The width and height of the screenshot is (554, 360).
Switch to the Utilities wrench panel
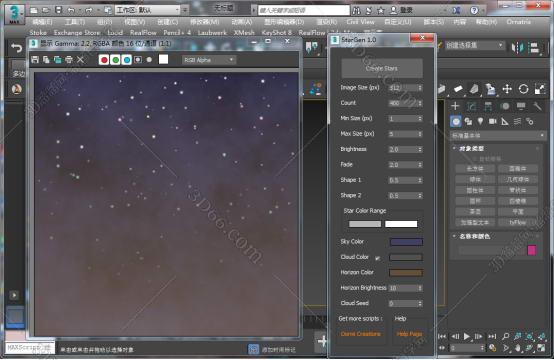pyautogui.click(x=537, y=106)
